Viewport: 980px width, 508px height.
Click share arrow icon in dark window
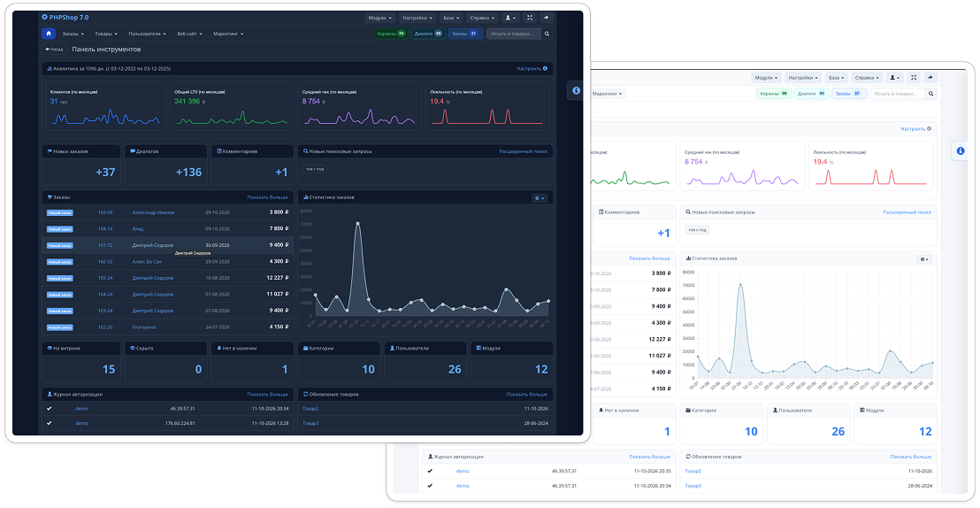[x=546, y=18]
